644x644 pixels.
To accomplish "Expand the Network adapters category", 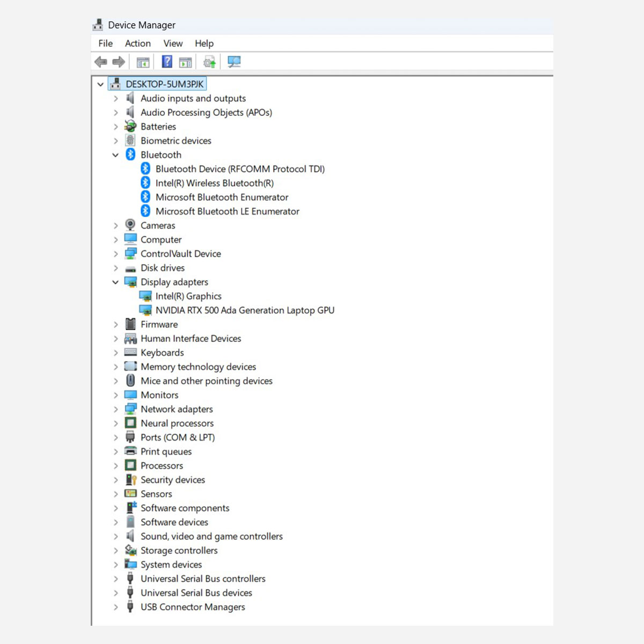I will (115, 409).
